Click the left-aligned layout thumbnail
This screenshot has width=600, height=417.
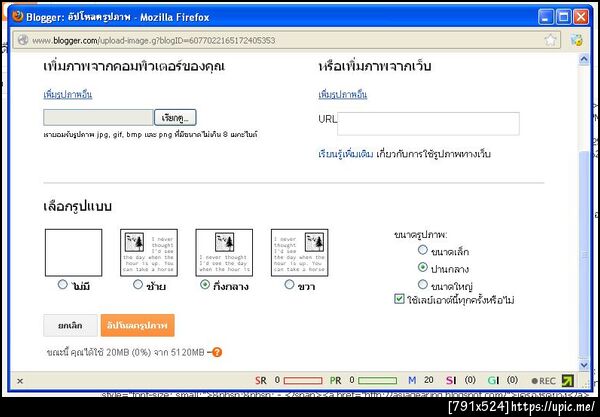pyautogui.click(x=149, y=252)
